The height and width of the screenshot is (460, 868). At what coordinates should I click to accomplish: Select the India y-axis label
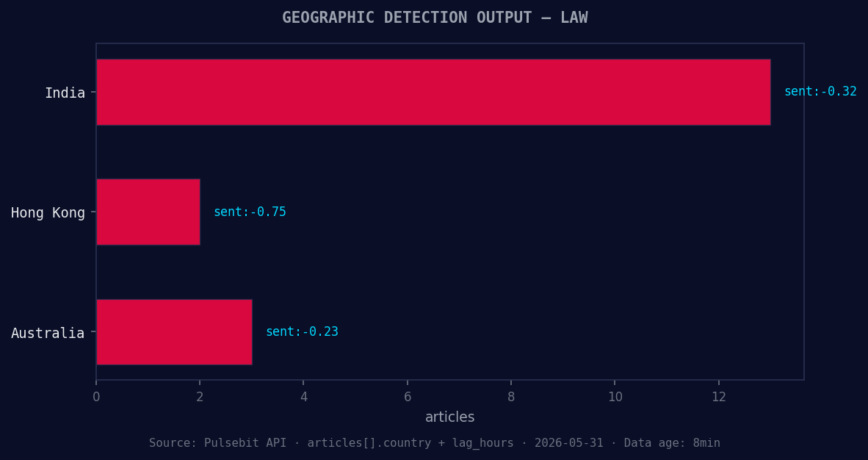(x=65, y=93)
